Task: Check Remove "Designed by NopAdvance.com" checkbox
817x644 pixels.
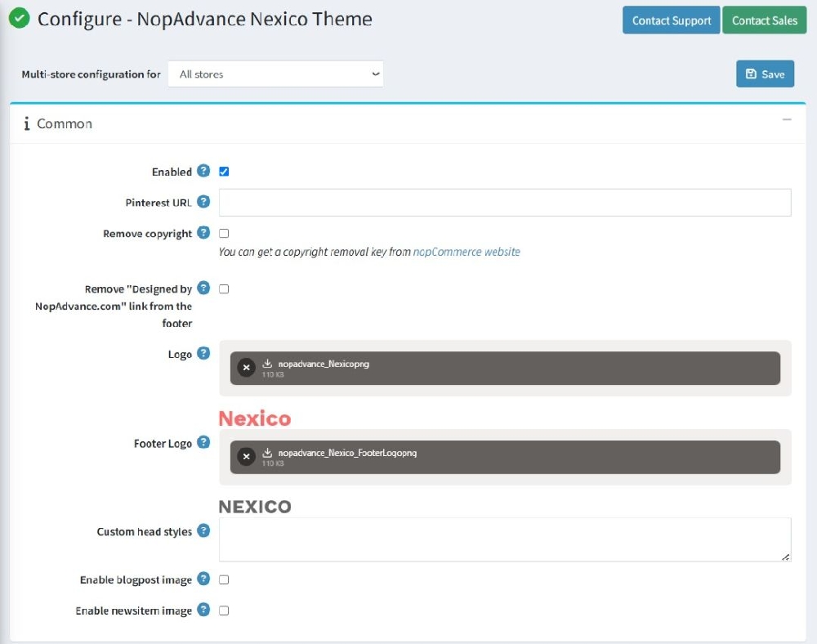Action: click(x=224, y=289)
